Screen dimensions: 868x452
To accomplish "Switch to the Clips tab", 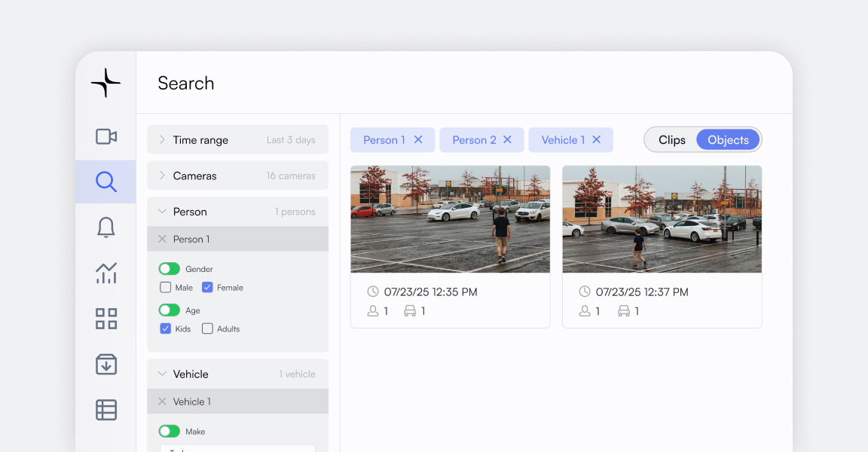I will click(x=671, y=140).
